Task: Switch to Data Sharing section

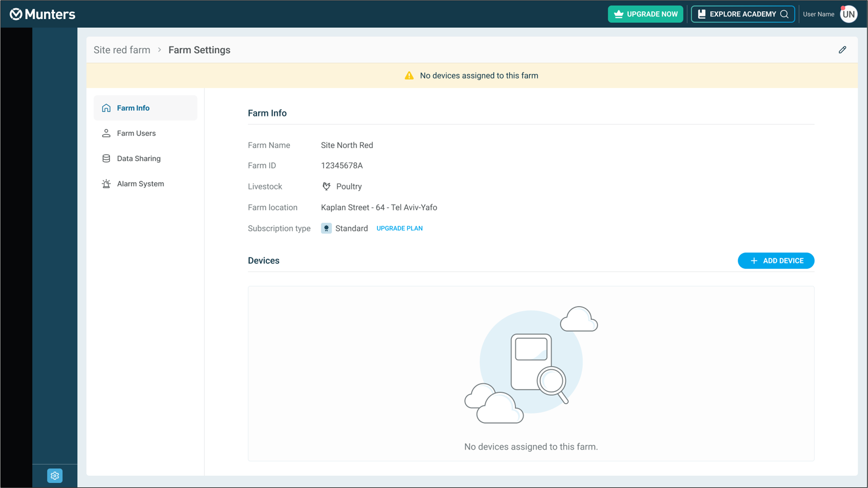Action: click(139, 158)
